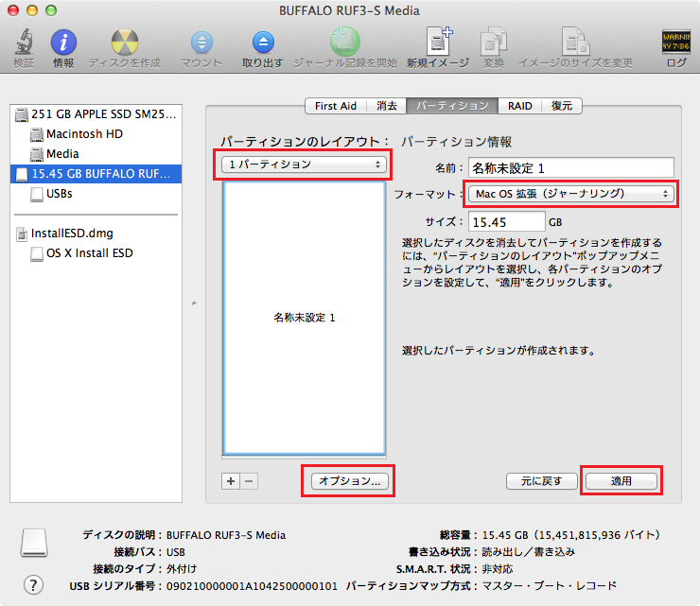The height and width of the screenshot is (606, 700).
Task: Click the S.M.A.R.T. 状況 非対応 value
Action: click(498, 569)
